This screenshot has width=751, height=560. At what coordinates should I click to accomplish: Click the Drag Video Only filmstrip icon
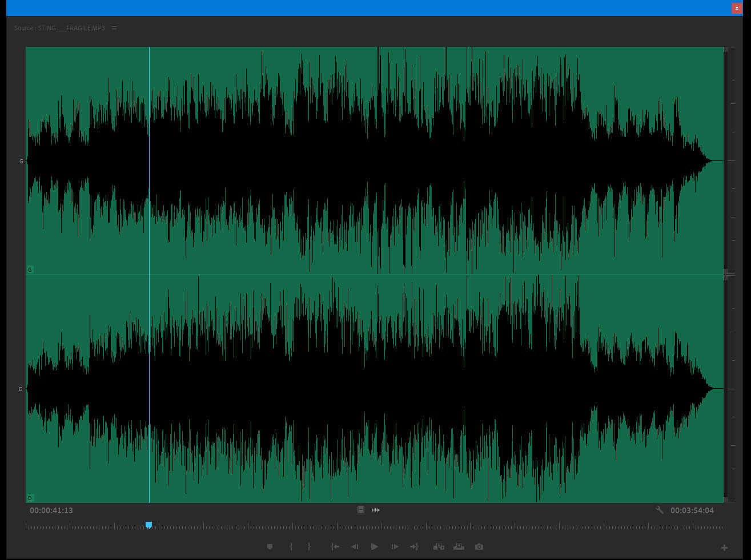(361, 510)
